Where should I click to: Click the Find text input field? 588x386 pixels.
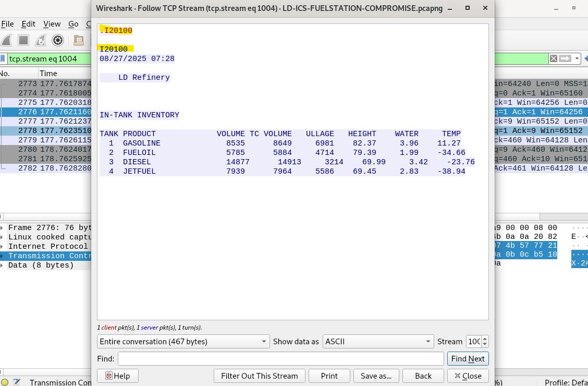(x=280, y=358)
